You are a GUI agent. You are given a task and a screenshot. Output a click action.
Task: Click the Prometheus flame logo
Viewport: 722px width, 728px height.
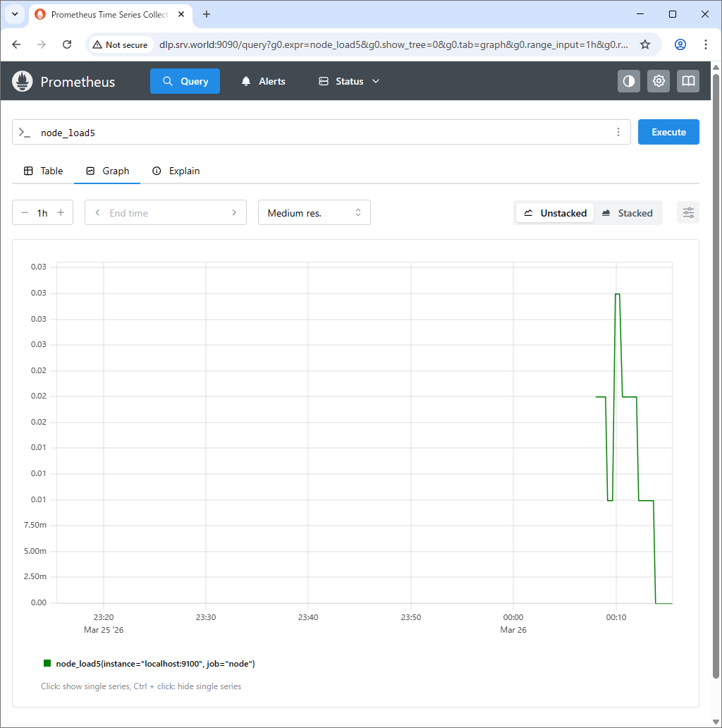tap(23, 81)
